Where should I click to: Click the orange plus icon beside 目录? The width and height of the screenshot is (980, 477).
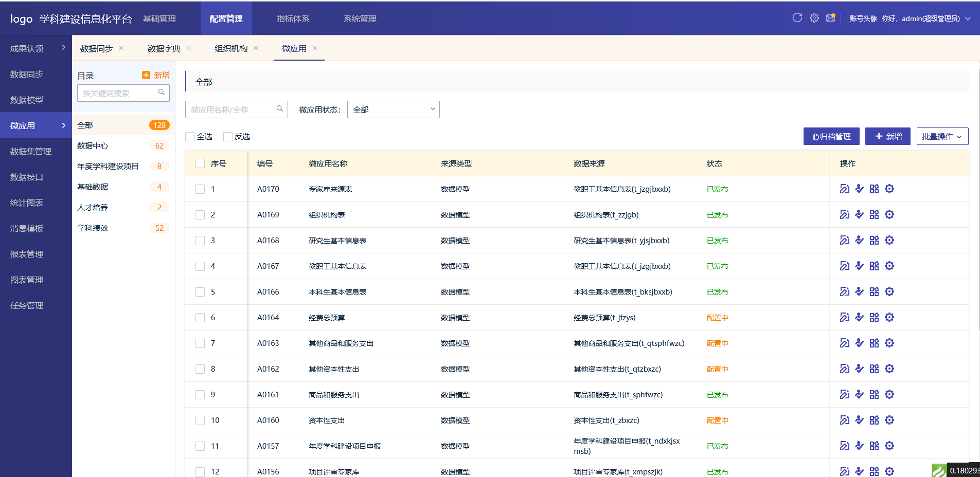146,75
